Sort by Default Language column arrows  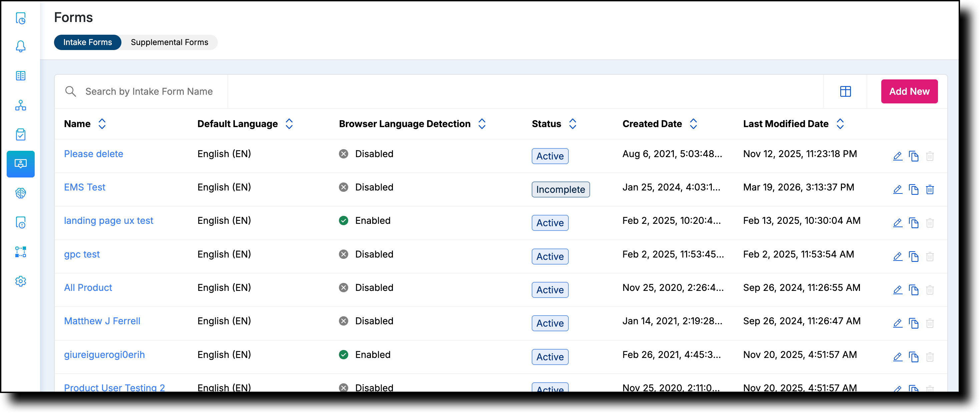click(289, 124)
